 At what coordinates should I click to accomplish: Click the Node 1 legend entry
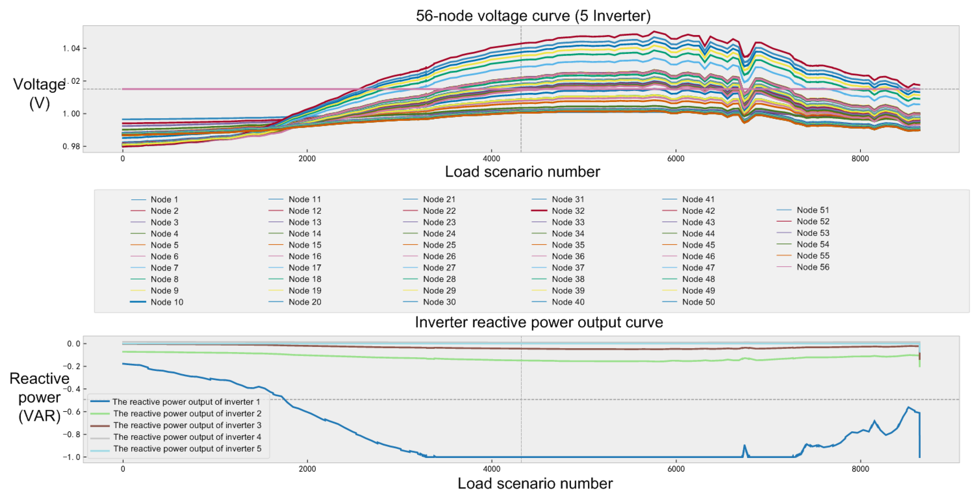tap(164, 199)
